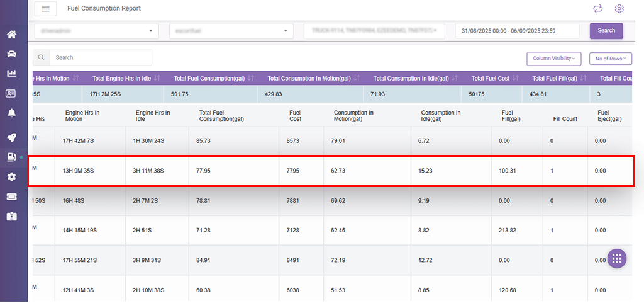Click the Fuel Cost column header
This screenshot has width=644, height=303.
pos(296,116)
